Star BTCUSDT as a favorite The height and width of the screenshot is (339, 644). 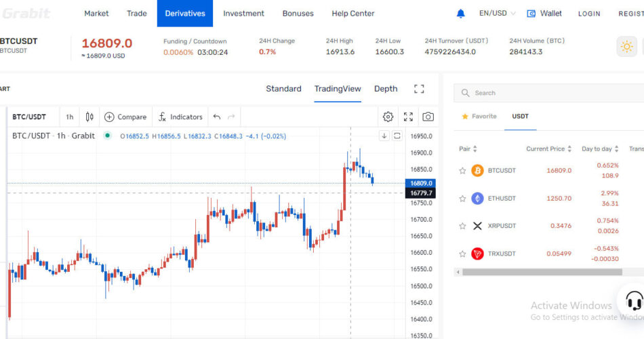point(462,171)
